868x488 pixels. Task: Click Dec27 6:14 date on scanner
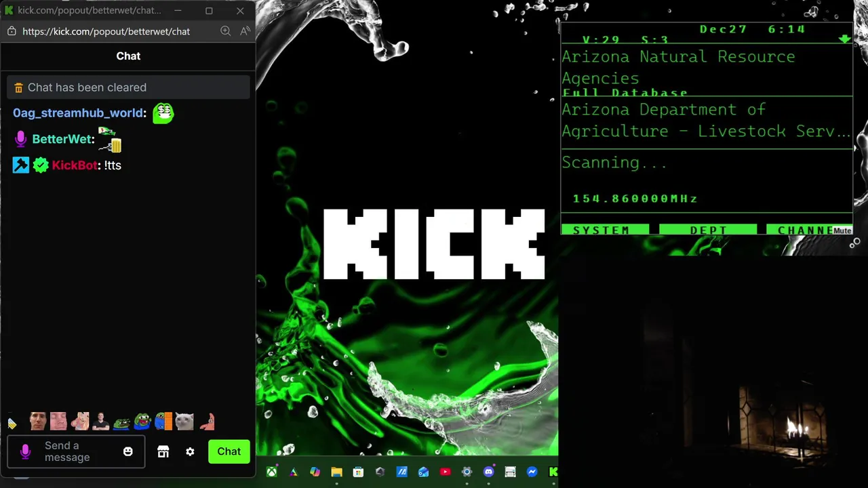(753, 29)
